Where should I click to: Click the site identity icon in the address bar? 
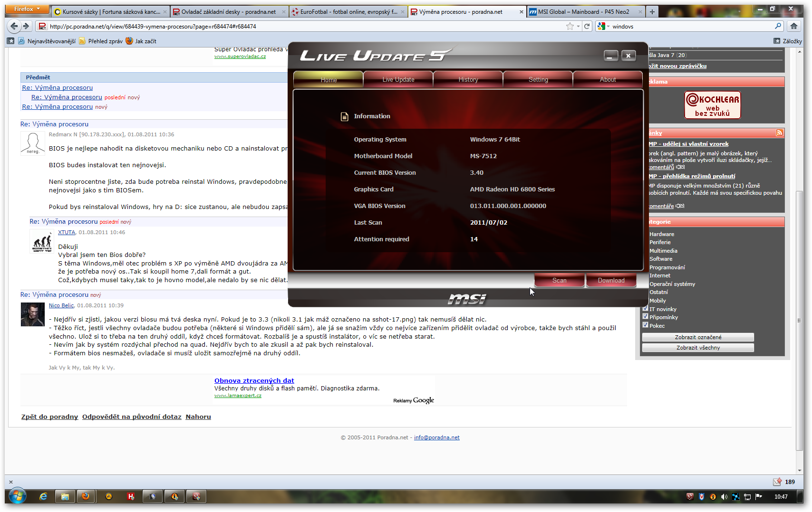point(42,26)
